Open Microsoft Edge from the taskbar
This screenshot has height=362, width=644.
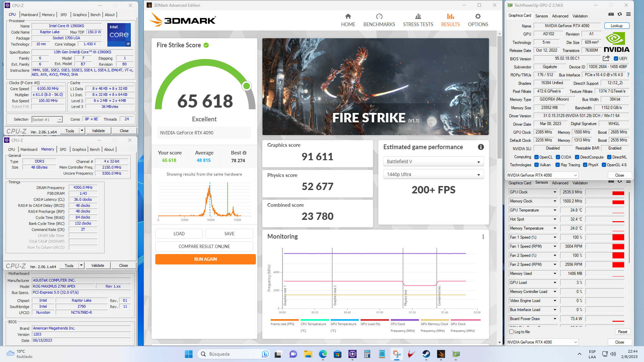pyautogui.click(x=323, y=354)
